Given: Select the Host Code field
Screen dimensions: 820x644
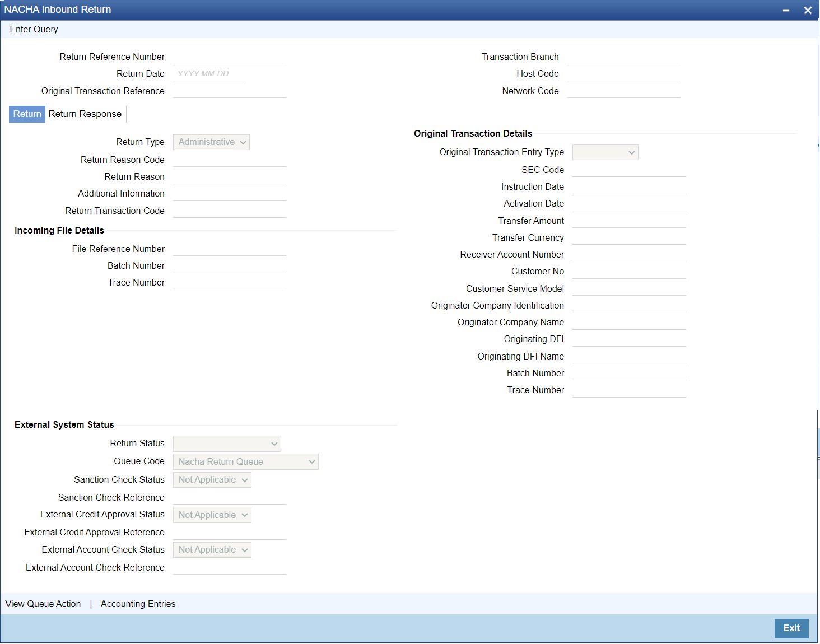Looking at the screenshot, I should [624, 74].
